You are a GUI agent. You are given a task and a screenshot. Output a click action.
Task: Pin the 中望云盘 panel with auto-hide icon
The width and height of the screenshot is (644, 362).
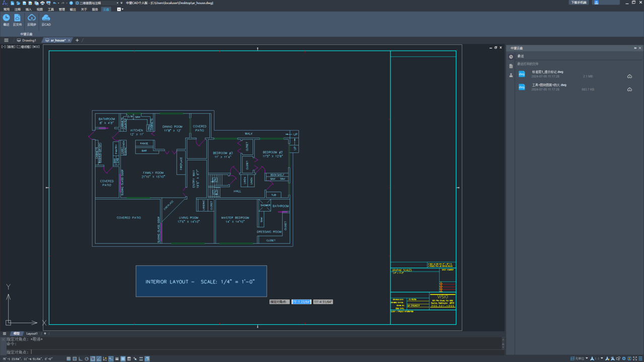(x=635, y=48)
